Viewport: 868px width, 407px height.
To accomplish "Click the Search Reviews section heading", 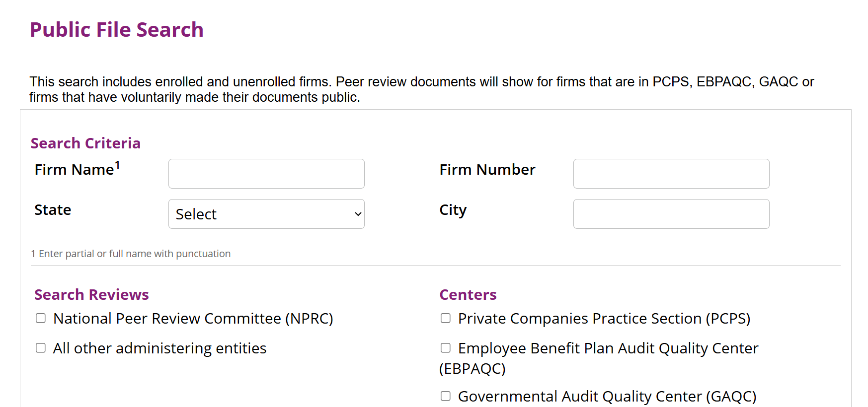I will pyautogui.click(x=91, y=294).
